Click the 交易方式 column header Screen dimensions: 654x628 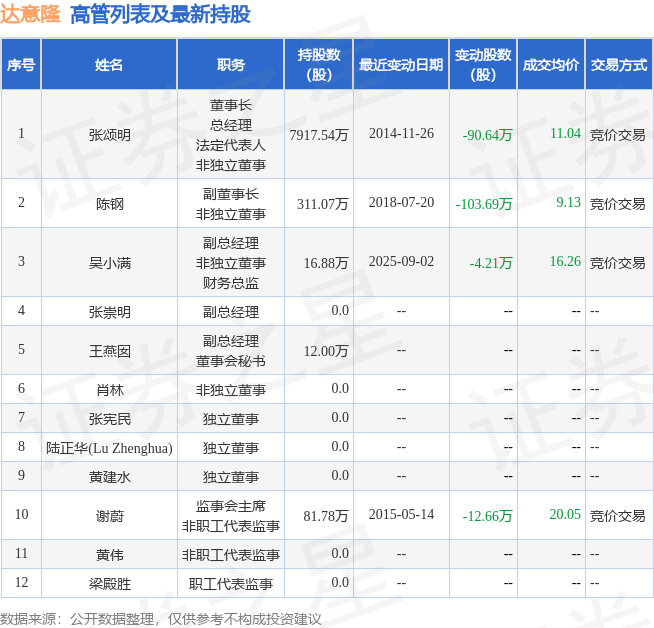click(x=619, y=65)
